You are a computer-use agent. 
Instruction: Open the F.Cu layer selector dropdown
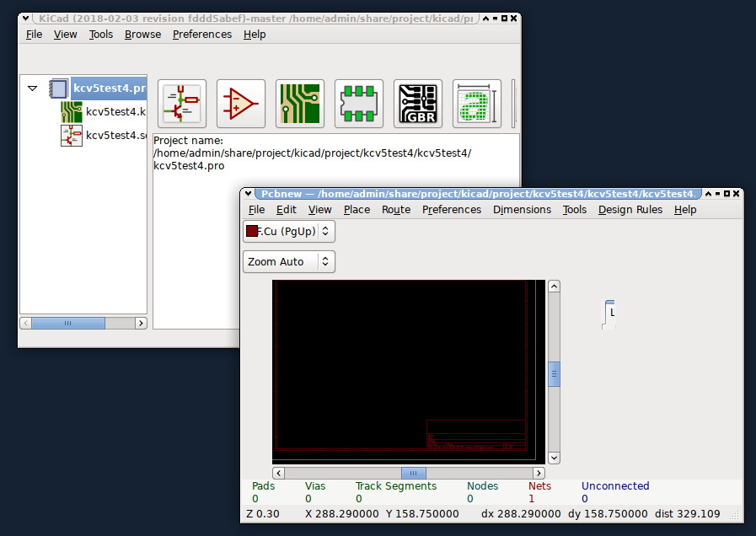pos(327,230)
